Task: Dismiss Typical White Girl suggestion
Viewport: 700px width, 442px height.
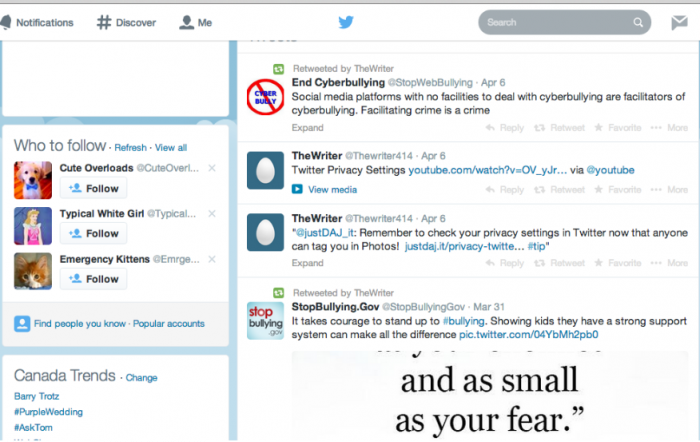Action: (x=212, y=213)
